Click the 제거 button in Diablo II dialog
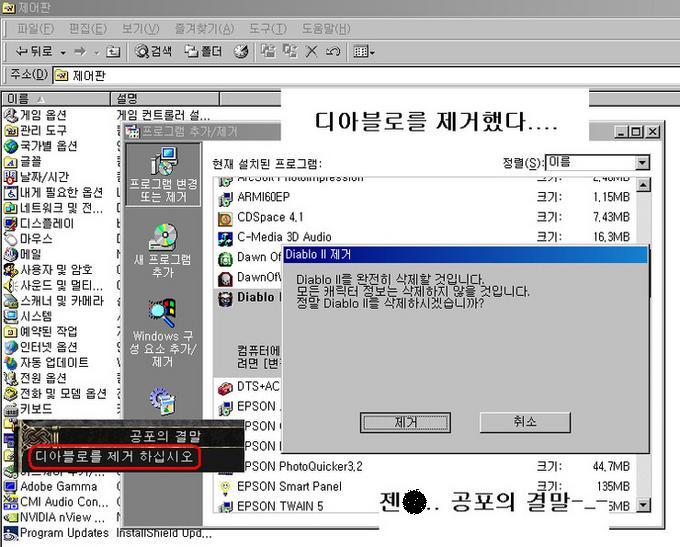Viewport: 680px width, 547px height. pyautogui.click(x=405, y=422)
